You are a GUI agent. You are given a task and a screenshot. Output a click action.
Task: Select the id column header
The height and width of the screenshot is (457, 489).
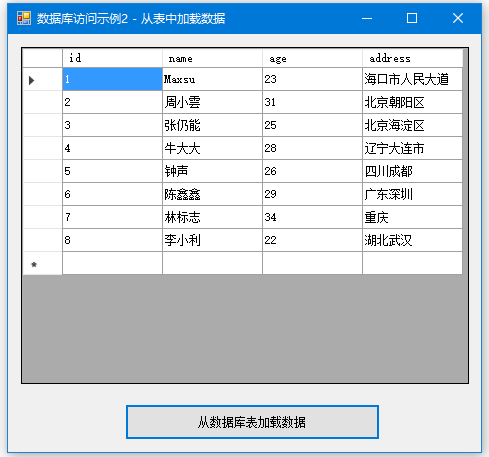(112, 58)
